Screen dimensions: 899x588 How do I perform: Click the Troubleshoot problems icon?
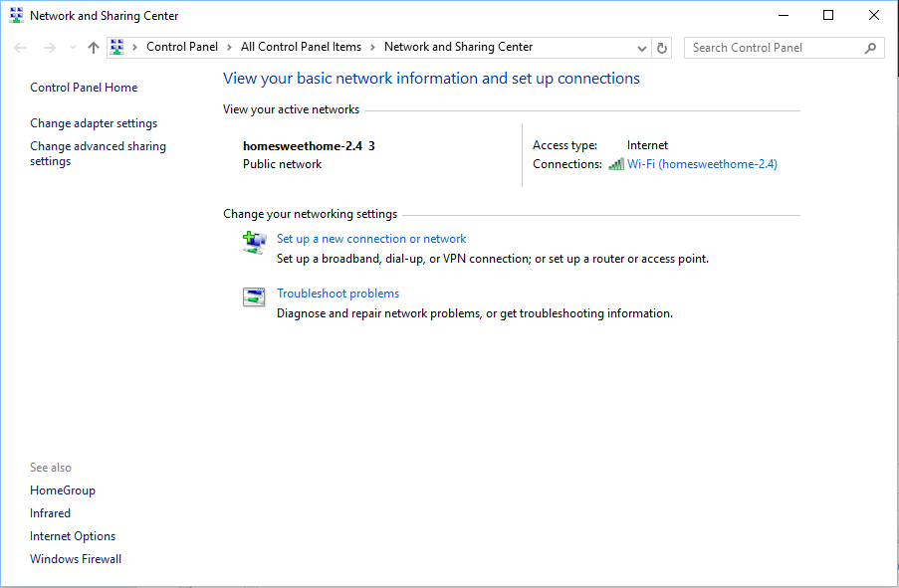[255, 296]
